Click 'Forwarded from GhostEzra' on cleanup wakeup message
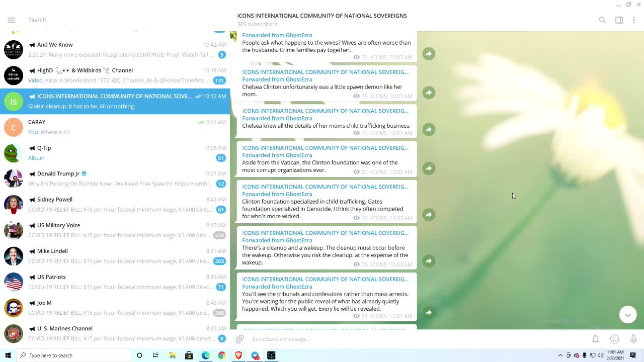This screenshot has width=644, height=362. click(277, 240)
